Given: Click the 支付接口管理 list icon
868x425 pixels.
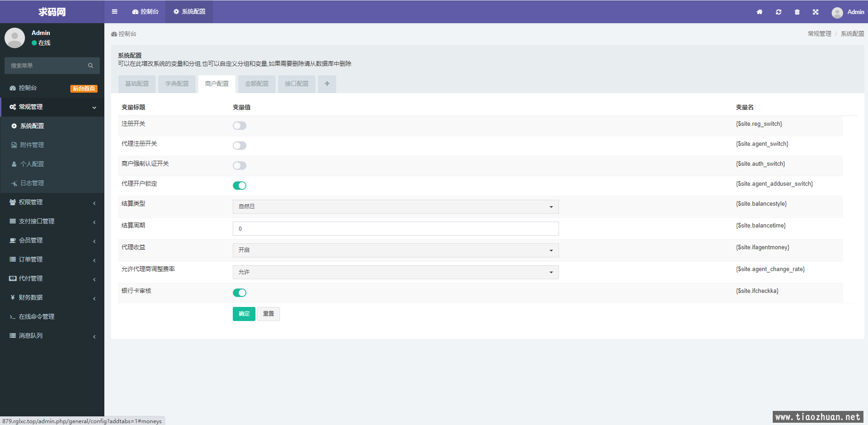Looking at the screenshot, I should (13, 222).
